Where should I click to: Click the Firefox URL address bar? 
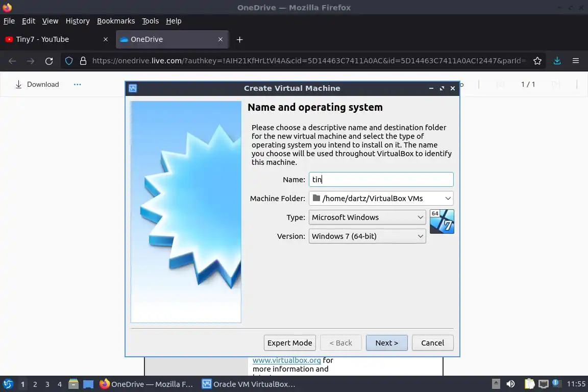(309, 61)
